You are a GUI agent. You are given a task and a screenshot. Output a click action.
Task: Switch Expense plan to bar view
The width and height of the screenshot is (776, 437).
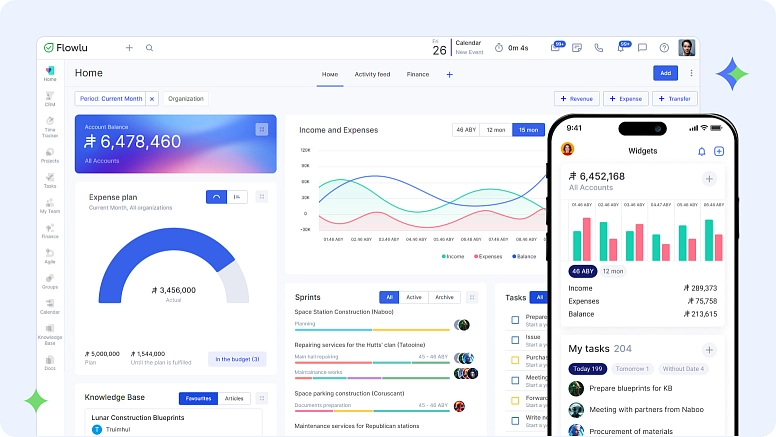click(237, 196)
